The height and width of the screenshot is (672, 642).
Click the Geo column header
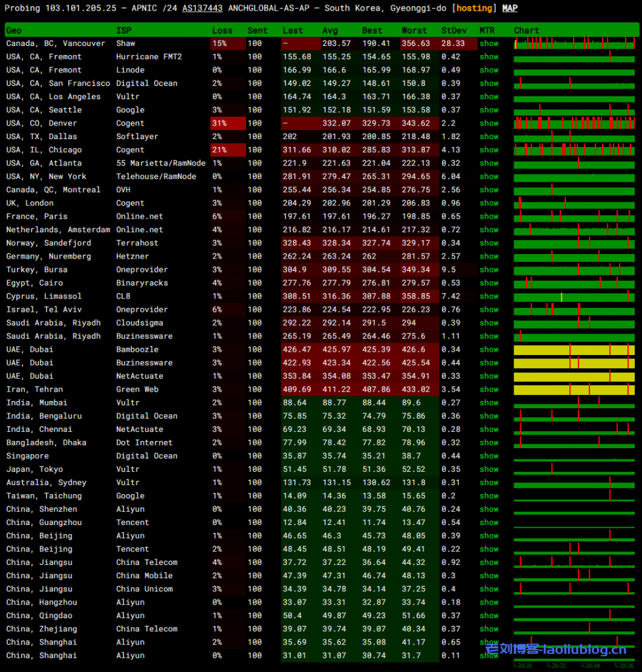point(14,30)
